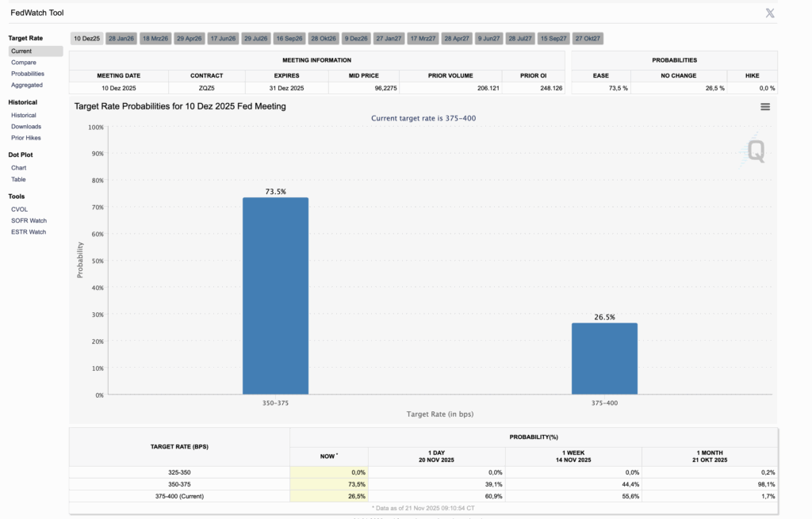Viewport: 812px width, 519px height.
Task: Open Historical Downloads link
Action: pyautogui.click(x=26, y=127)
